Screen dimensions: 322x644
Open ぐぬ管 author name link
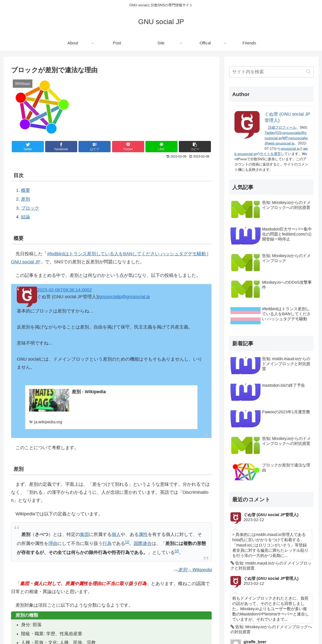pos(287,117)
